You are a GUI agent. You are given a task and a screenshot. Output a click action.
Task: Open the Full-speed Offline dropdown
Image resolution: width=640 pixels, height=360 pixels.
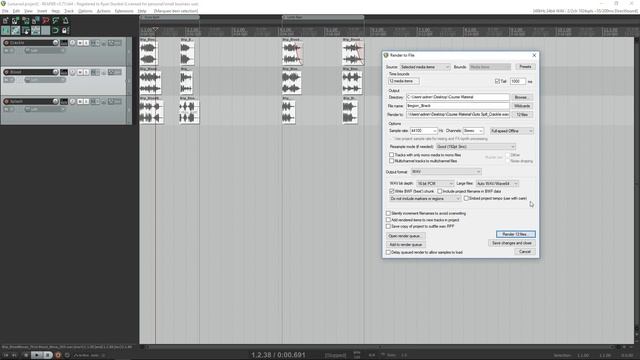(x=511, y=131)
